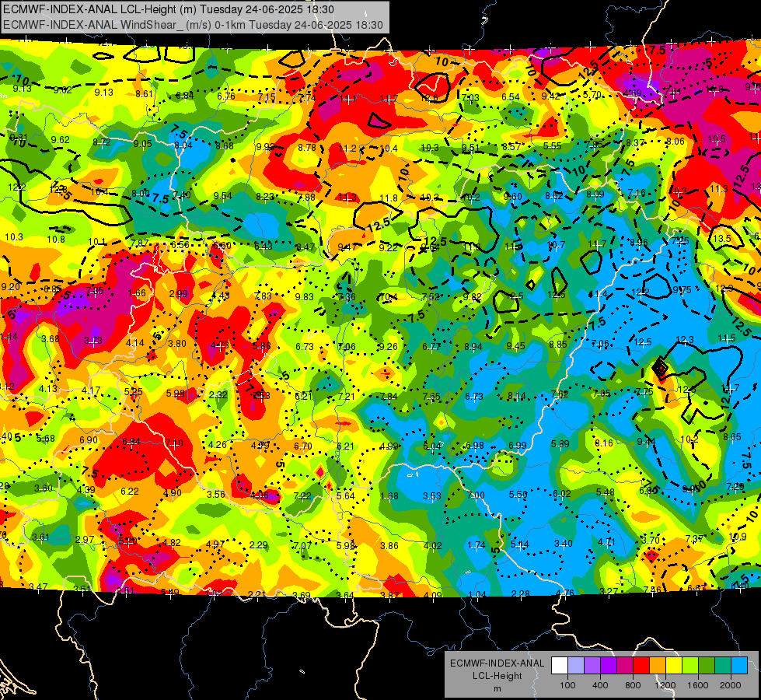Click the legend tick label 800

(633, 685)
